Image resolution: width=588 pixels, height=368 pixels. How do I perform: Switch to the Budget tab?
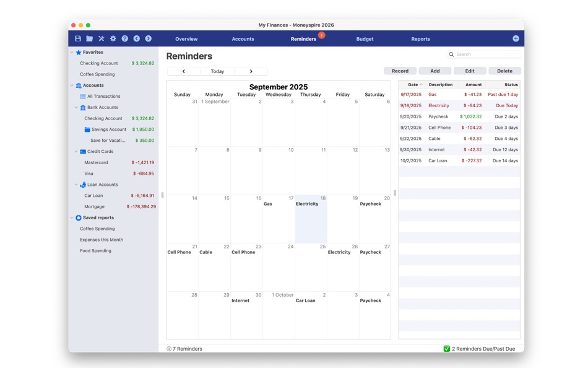tap(365, 39)
